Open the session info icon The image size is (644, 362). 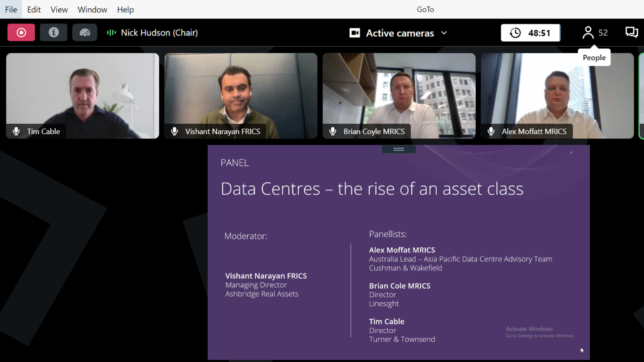point(53,33)
